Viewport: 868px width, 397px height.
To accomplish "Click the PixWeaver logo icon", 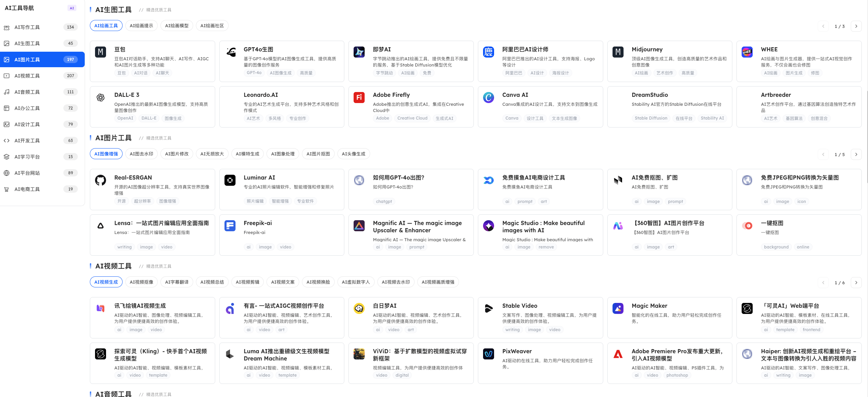I will coord(489,354).
